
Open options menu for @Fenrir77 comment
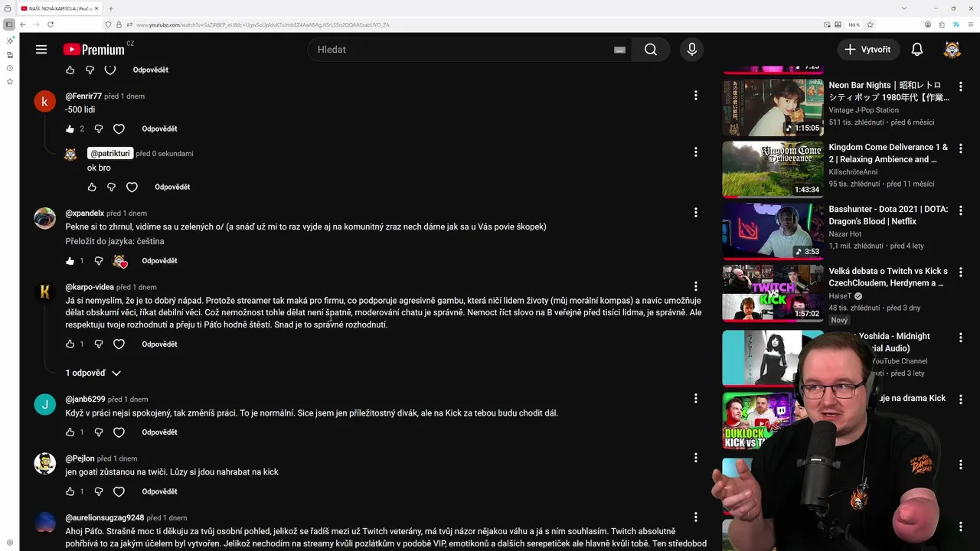[x=695, y=96]
